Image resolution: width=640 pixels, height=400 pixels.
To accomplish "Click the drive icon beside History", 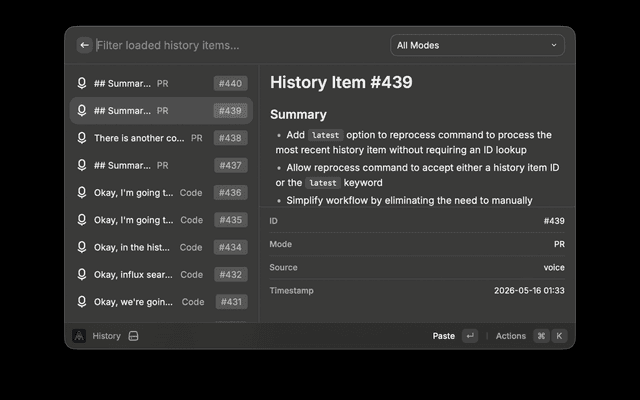I will tap(133, 336).
